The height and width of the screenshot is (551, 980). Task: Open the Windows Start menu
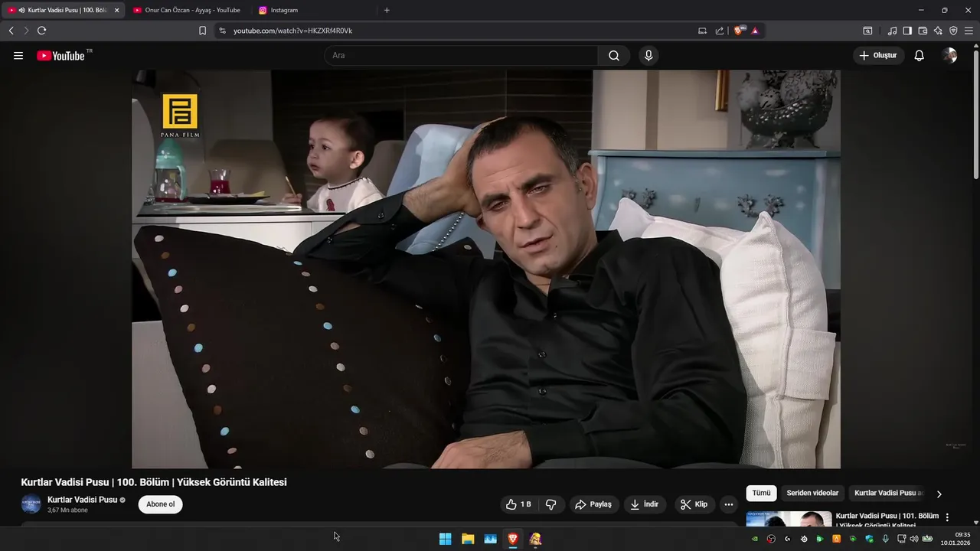[x=445, y=539]
